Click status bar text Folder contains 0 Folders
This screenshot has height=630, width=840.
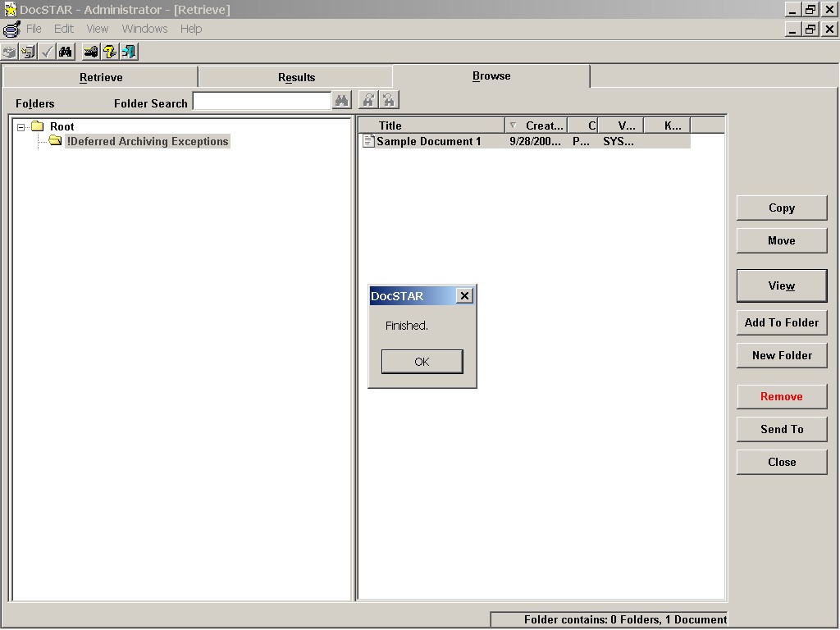pyautogui.click(x=625, y=620)
